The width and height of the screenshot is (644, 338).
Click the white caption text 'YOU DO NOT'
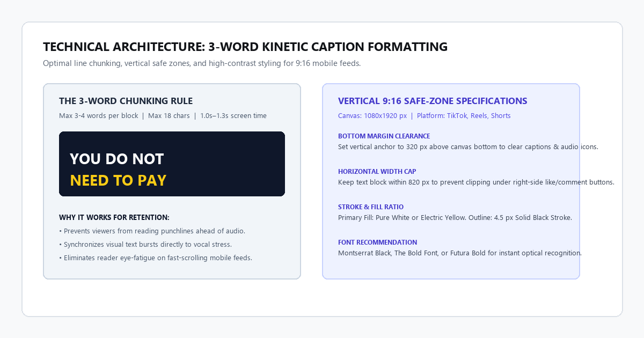coord(116,159)
